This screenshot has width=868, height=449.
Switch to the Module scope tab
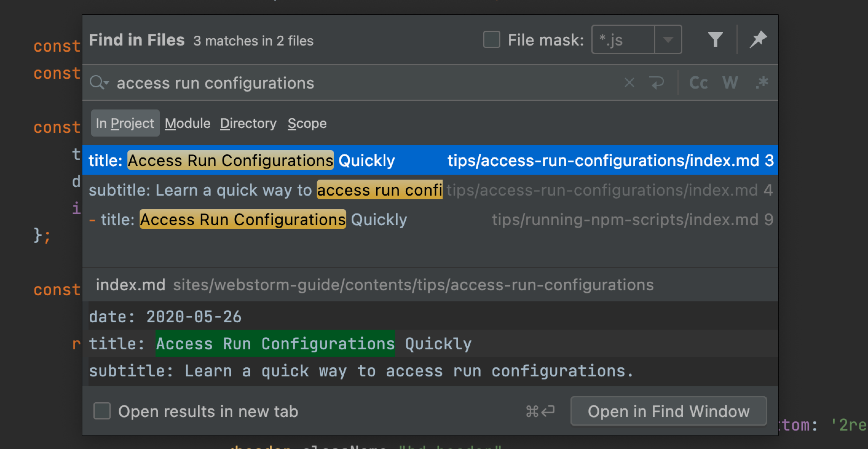pyautogui.click(x=188, y=123)
